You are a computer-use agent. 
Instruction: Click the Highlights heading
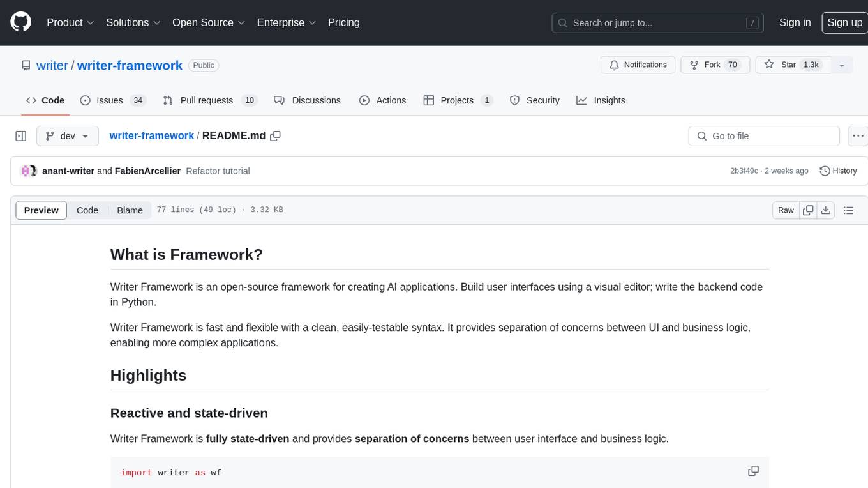(148, 375)
